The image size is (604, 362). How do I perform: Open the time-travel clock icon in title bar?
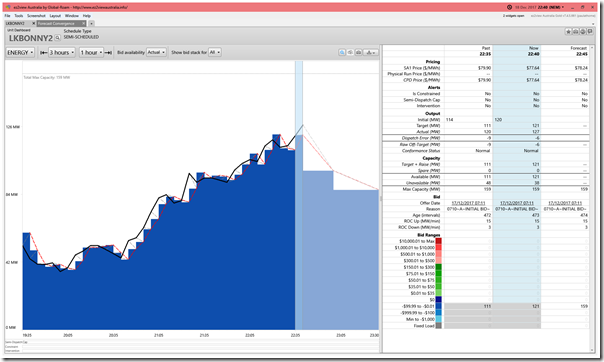point(510,7)
